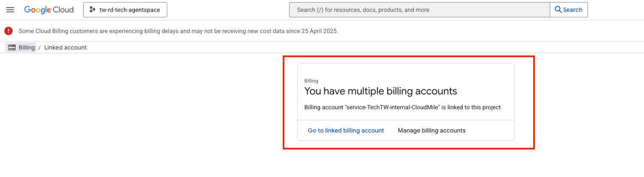Go to linked billing account
Image resolution: width=644 pixels, height=177 pixels.
pyautogui.click(x=346, y=130)
